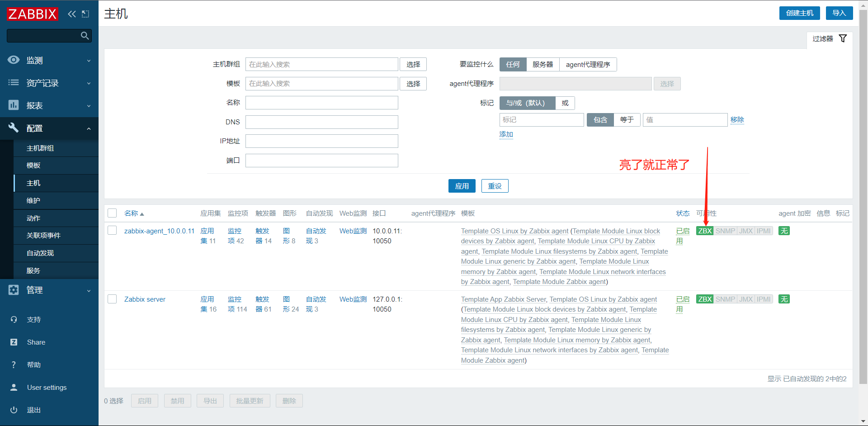Select 任何 monitoring option
The height and width of the screenshot is (426, 868).
click(513, 65)
